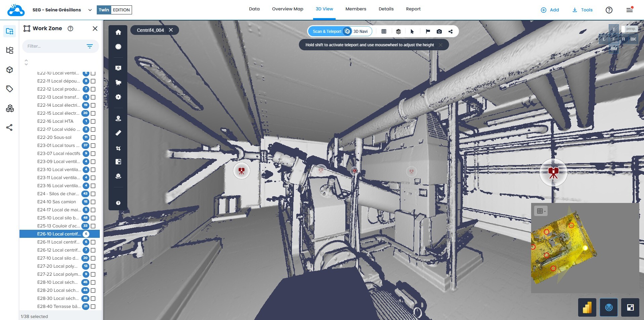This screenshot has height=320, width=644.
Task: Switch to the Overview Map tab
Action: 287,9
